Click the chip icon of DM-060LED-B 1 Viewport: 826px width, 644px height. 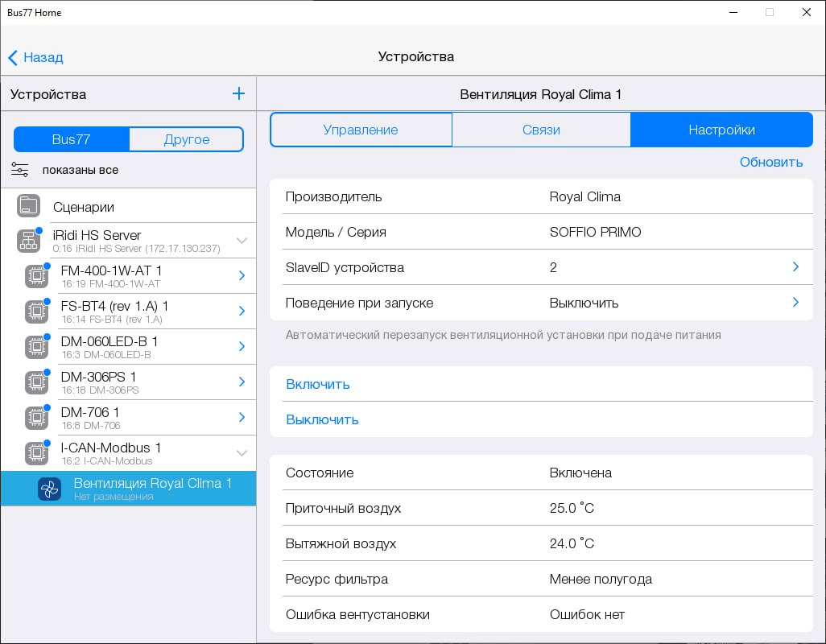(x=37, y=346)
